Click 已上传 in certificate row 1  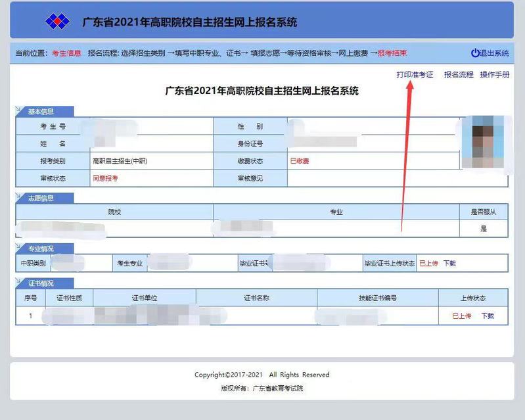[461, 316]
